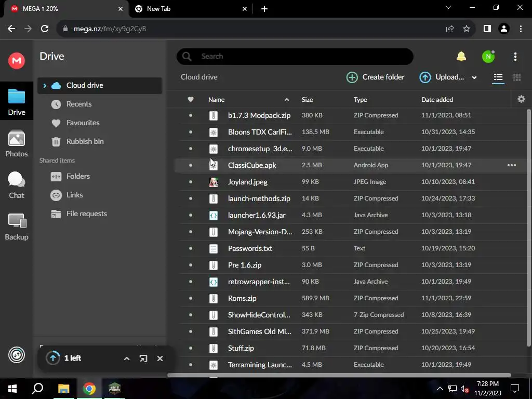Open the green N account avatar

click(x=488, y=56)
